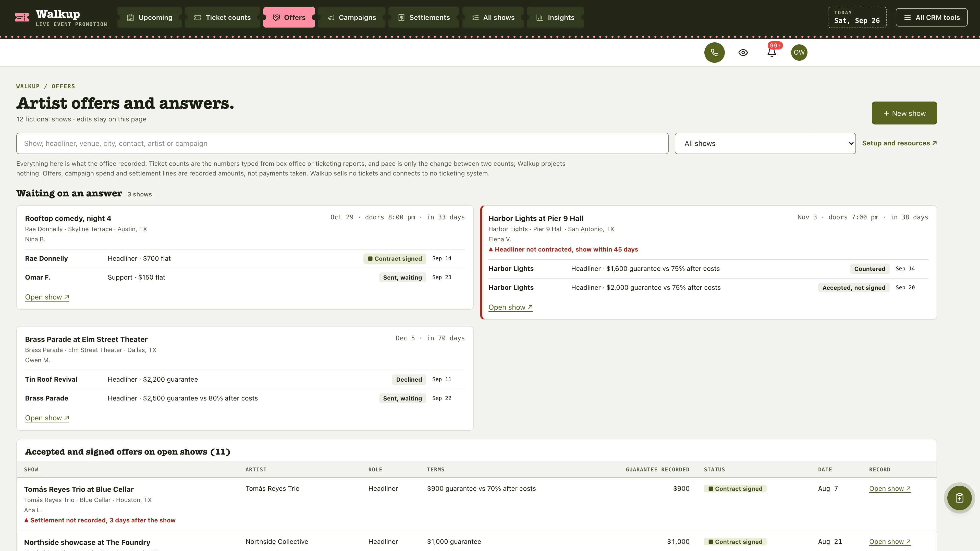Go to the Campaigns tab
The width and height of the screenshot is (980, 551).
[x=351, y=18]
